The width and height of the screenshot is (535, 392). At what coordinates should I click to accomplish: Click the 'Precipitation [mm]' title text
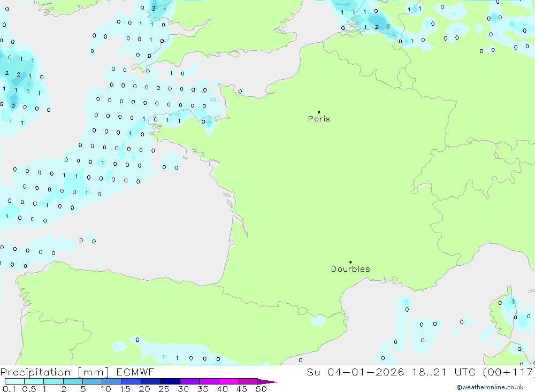click(55, 372)
